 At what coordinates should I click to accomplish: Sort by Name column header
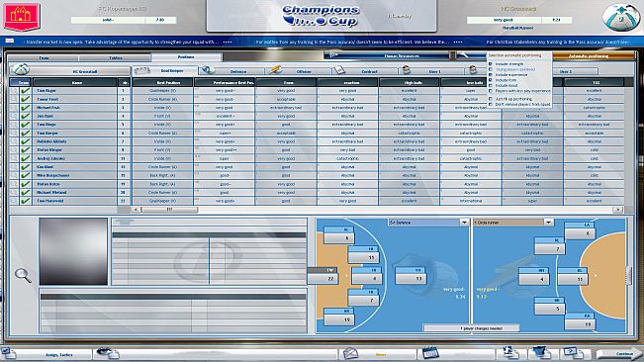[x=75, y=82]
